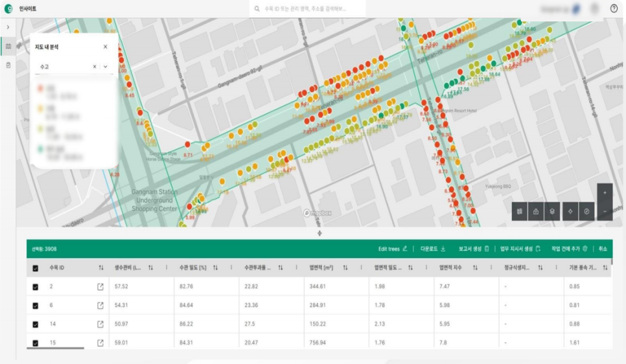Click the compass orientation map button
The height and width of the screenshot is (364, 626).
(x=586, y=212)
